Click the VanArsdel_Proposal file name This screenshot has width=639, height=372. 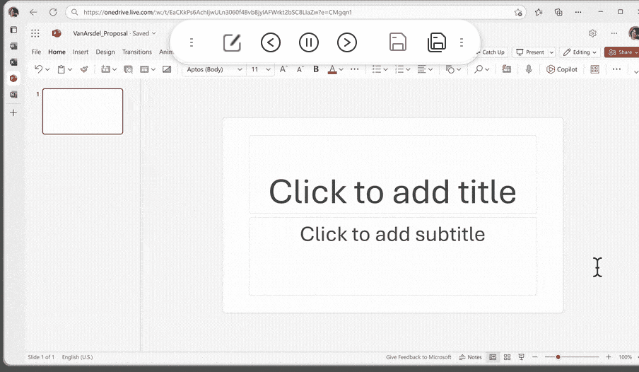(x=100, y=33)
